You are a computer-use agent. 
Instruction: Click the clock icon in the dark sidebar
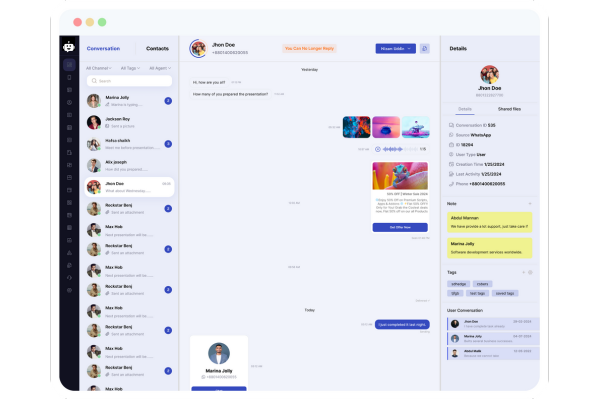[x=69, y=102]
